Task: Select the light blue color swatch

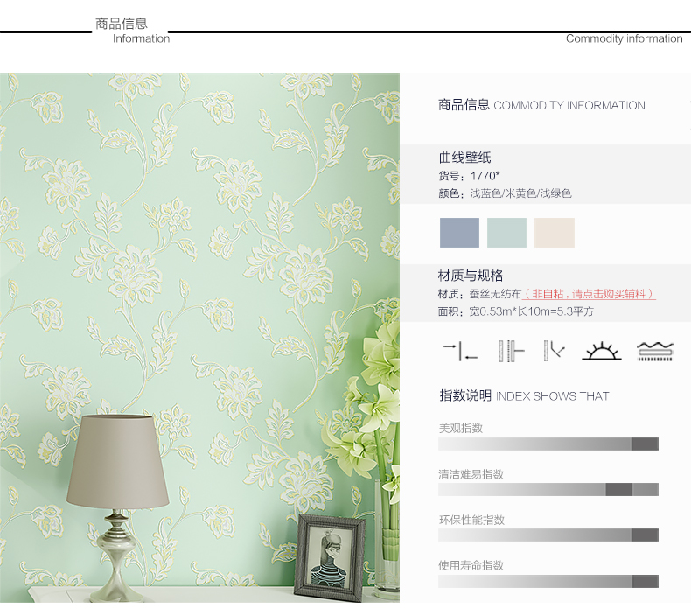Action: (x=459, y=234)
